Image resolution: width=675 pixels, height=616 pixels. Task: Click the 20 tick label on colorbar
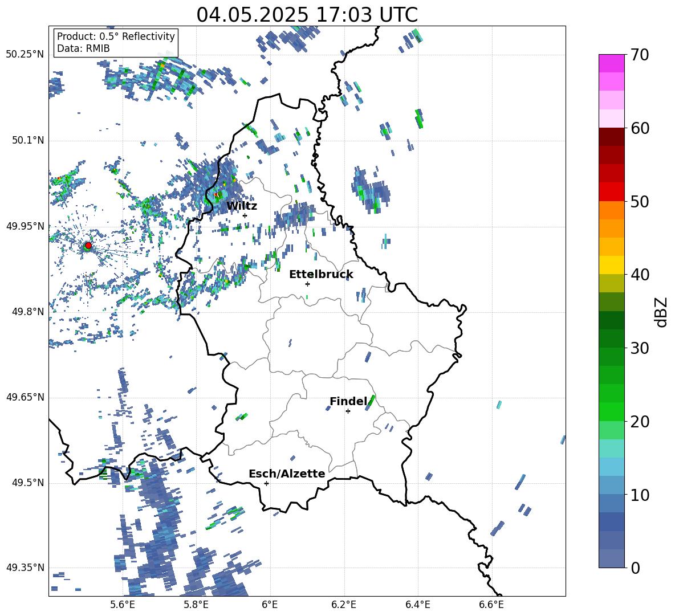pyautogui.click(x=640, y=421)
